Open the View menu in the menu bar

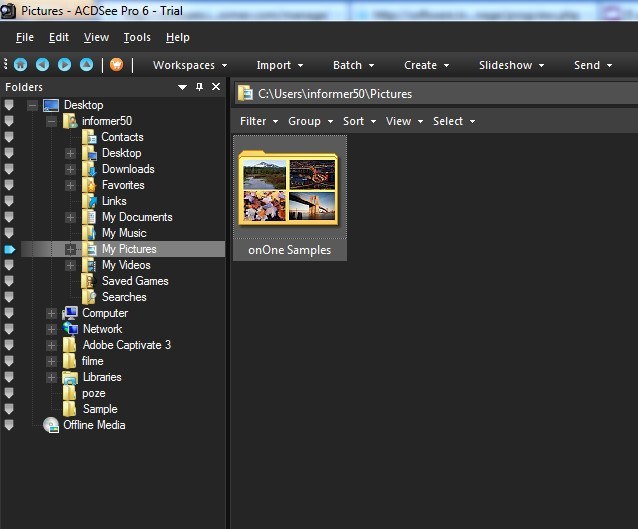(x=96, y=37)
